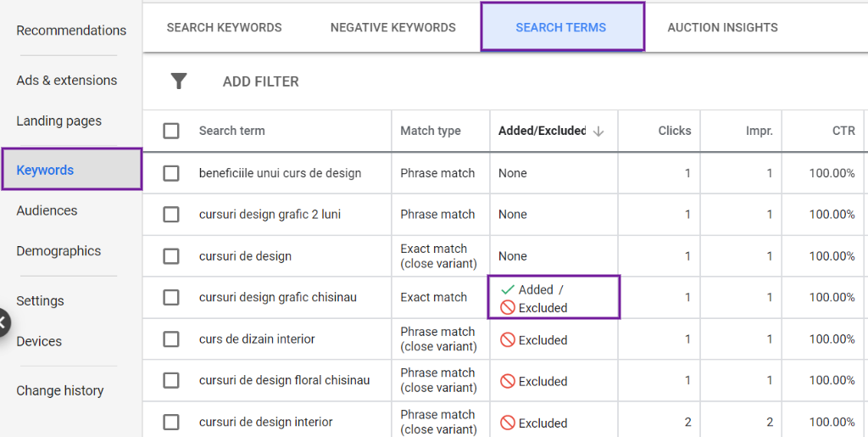Screen dimensions: 868x437
Task: Select the curs de dizain interior checkbox
Action: [171, 339]
